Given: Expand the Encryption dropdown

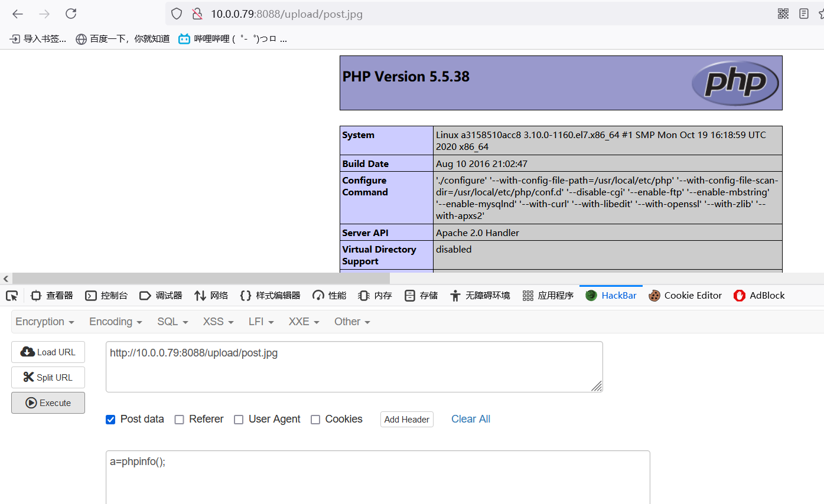Looking at the screenshot, I should [x=45, y=322].
